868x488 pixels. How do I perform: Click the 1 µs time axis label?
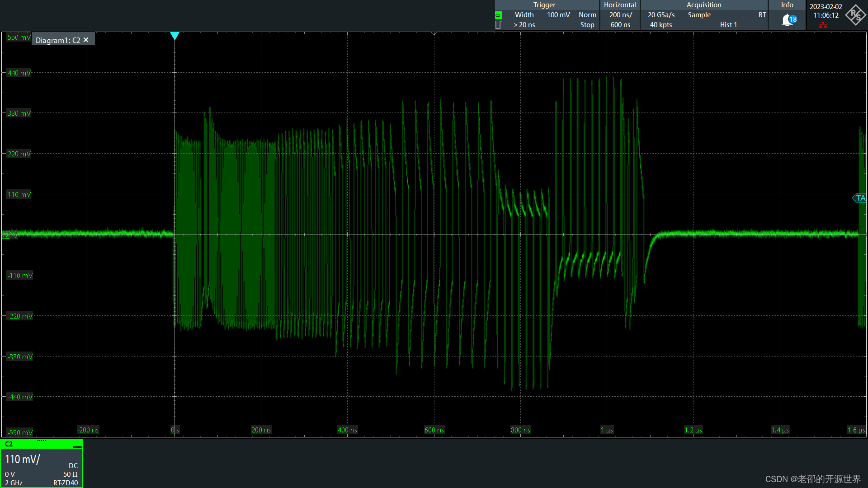click(x=607, y=430)
